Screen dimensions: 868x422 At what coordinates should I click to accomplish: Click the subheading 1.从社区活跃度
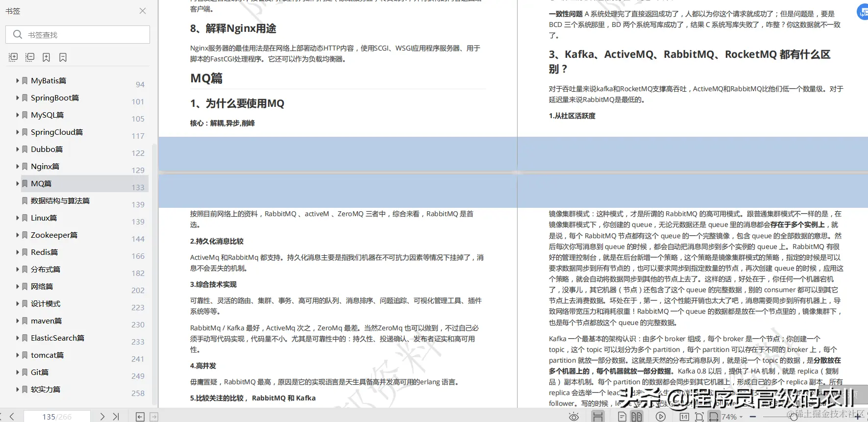click(572, 116)
